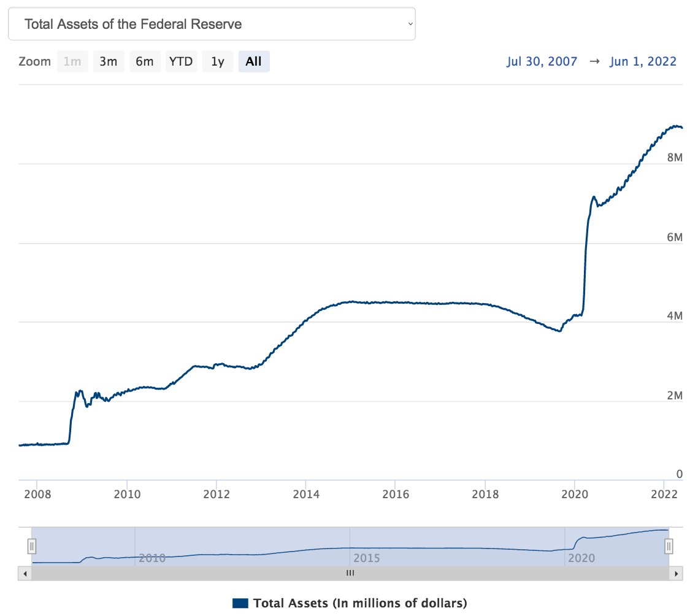Screen dimensions: 690x616
Task: Click the navigator scrollbar thumb grip
Action: 350,573
